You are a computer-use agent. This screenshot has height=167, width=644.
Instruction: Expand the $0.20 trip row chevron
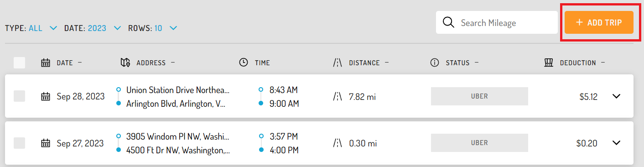617,143
